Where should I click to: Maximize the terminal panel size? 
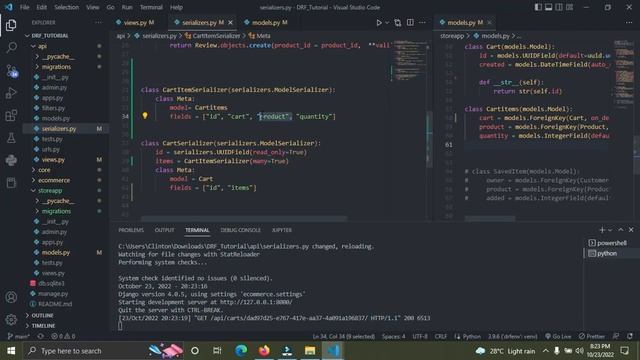click(621, 230)
